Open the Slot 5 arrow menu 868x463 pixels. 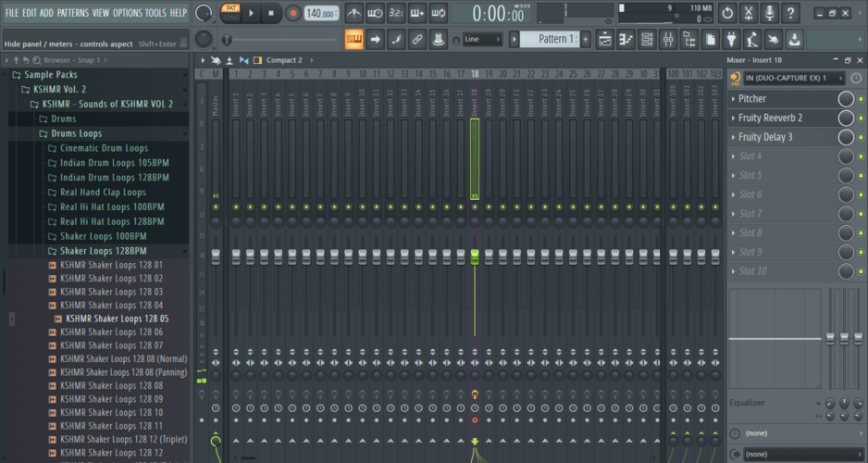[x=734, y=176]
